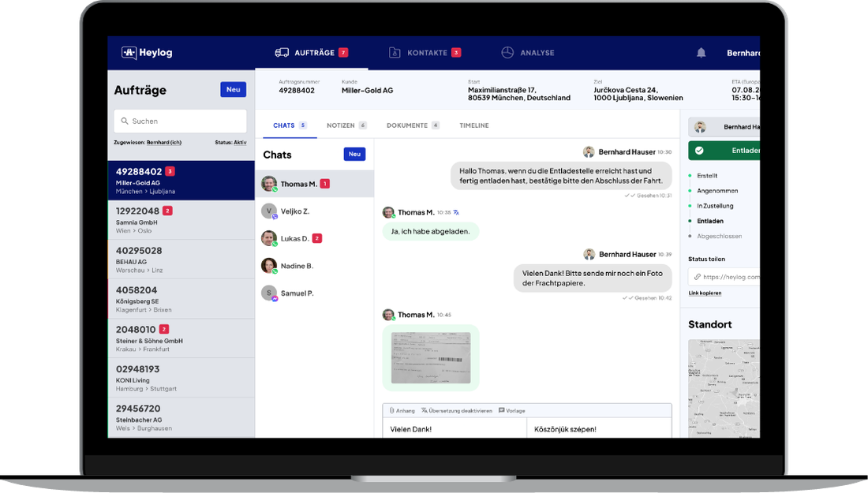Click the Heylog logo
This screenshot has width=868, height=493.
pyautogui.click(x=147, y=53)
